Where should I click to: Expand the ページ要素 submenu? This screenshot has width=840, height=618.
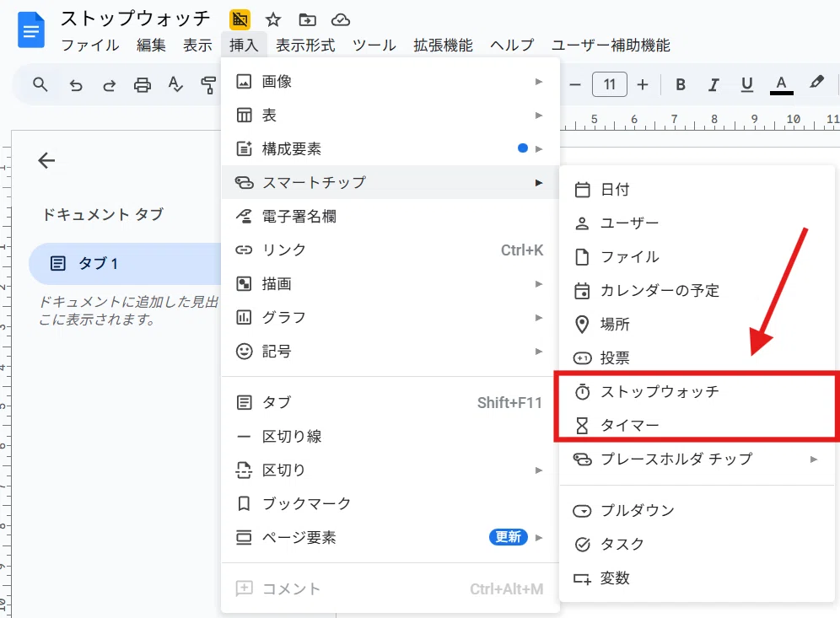tap(390, 537)
